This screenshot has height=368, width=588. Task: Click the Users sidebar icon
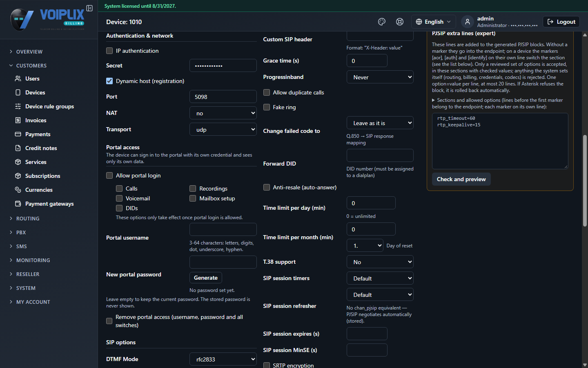coord(18,79)
